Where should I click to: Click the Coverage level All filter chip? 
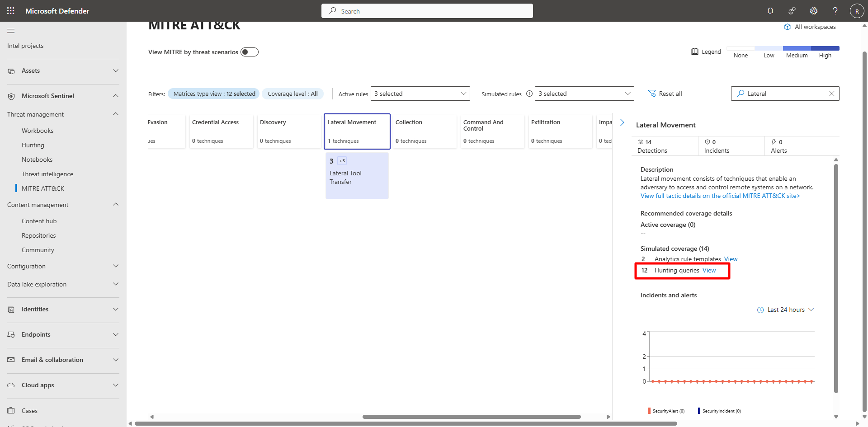[x=292, y=94]
